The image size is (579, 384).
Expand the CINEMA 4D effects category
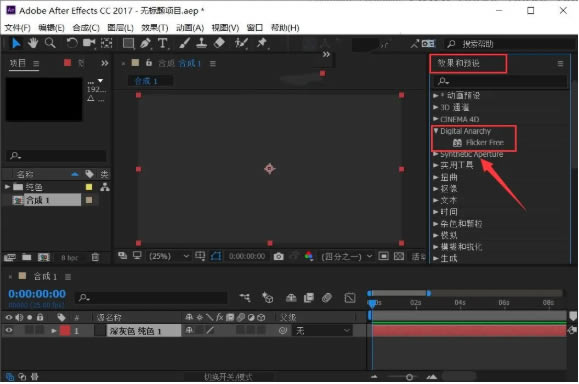point(436,119)
